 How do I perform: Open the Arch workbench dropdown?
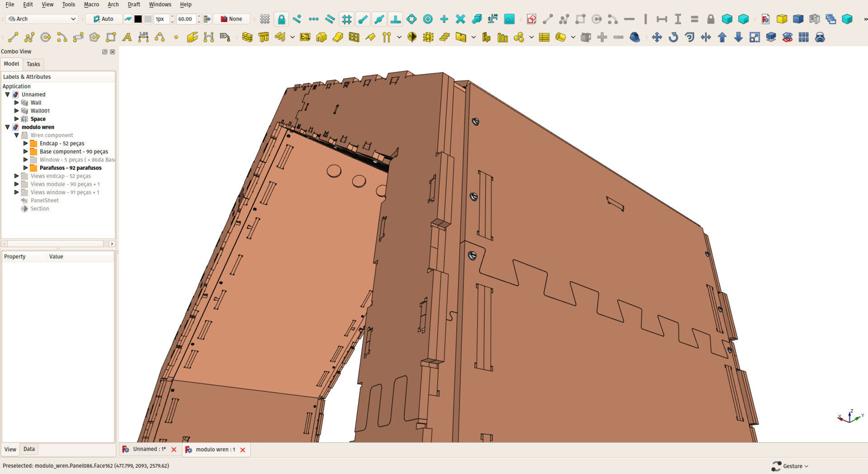[x=42, y=19]
